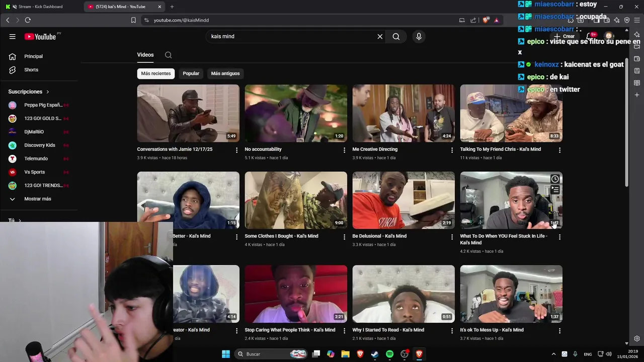Open the Brave Shields lion icon
The image size is (644, 362).
click(486, 20)
